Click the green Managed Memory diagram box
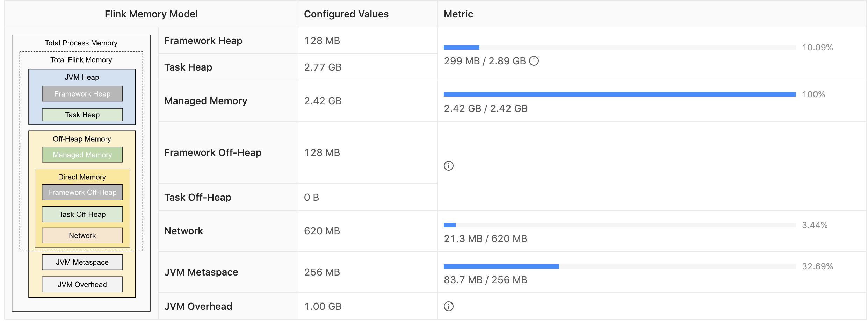 (x=82, y=155)
